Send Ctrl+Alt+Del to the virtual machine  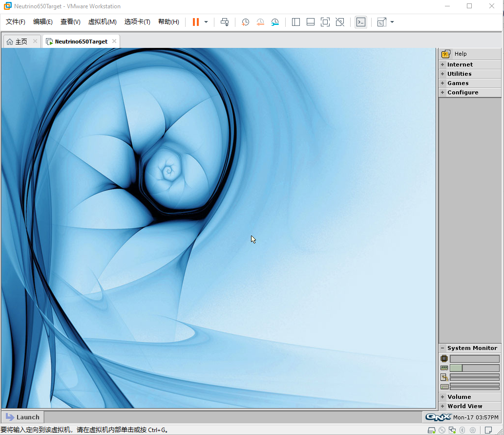(225, 22)
